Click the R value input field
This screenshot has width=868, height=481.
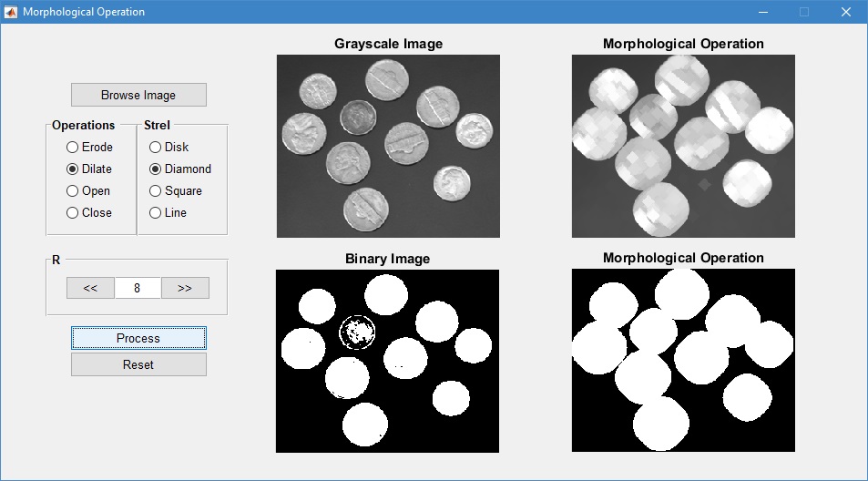tap(138, 288)
